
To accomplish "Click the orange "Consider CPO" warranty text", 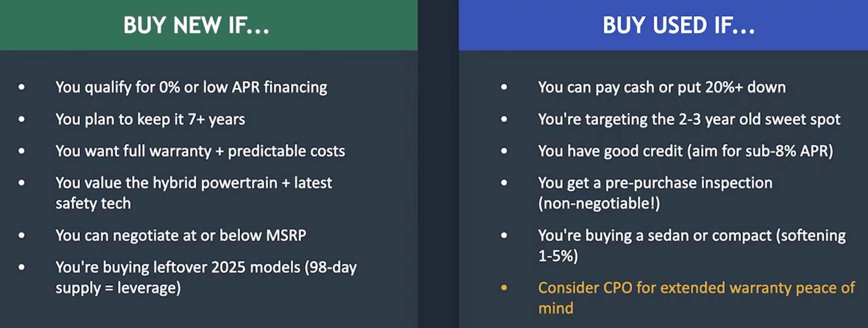I will 696,298.
